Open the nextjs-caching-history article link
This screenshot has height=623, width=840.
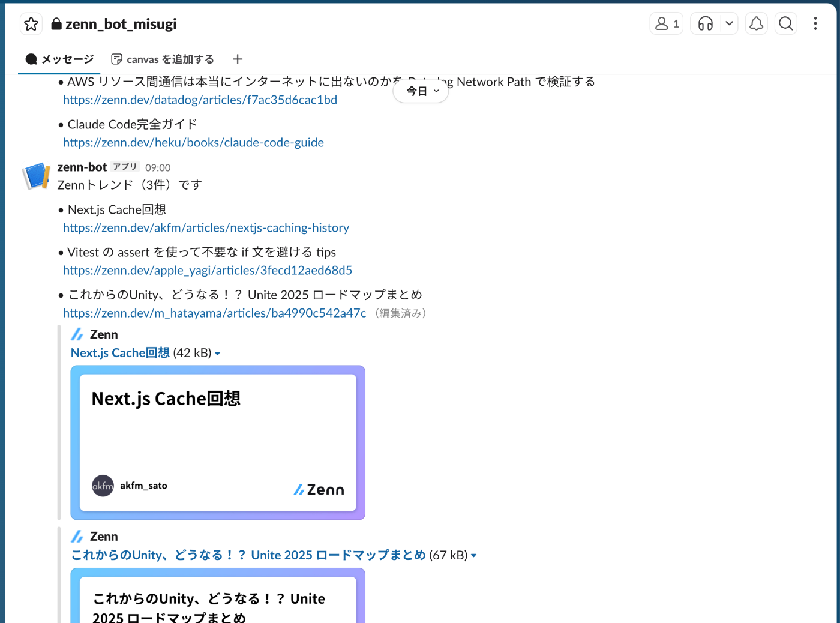(206, 227)
